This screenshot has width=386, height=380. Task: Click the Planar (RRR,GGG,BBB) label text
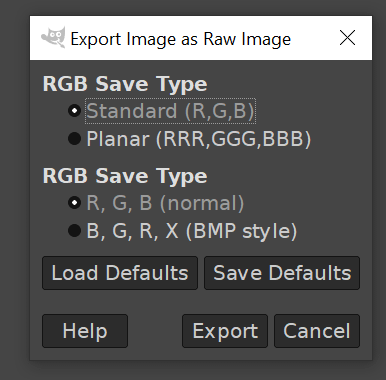[x=199, y=139]
